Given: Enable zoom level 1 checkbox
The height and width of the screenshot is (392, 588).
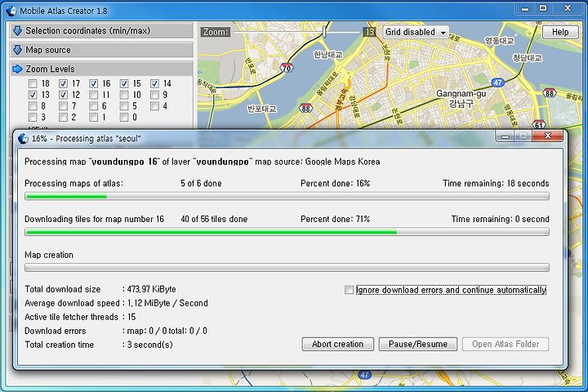Looking at the screenshot, I should [93, 117].
